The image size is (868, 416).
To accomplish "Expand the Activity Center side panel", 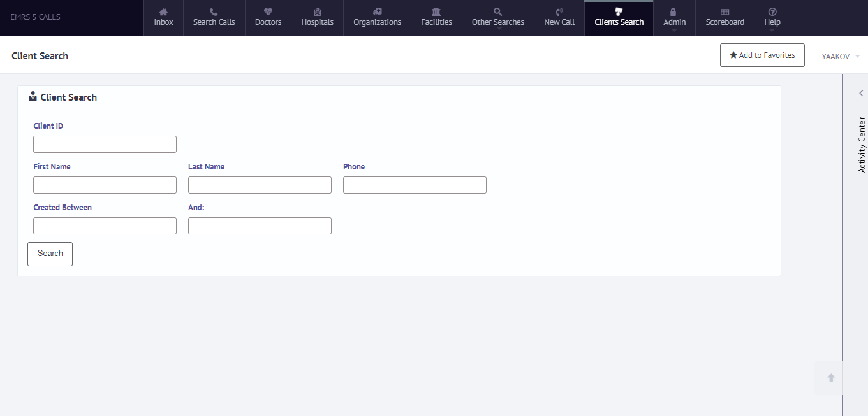I will [x=861, y=94].
